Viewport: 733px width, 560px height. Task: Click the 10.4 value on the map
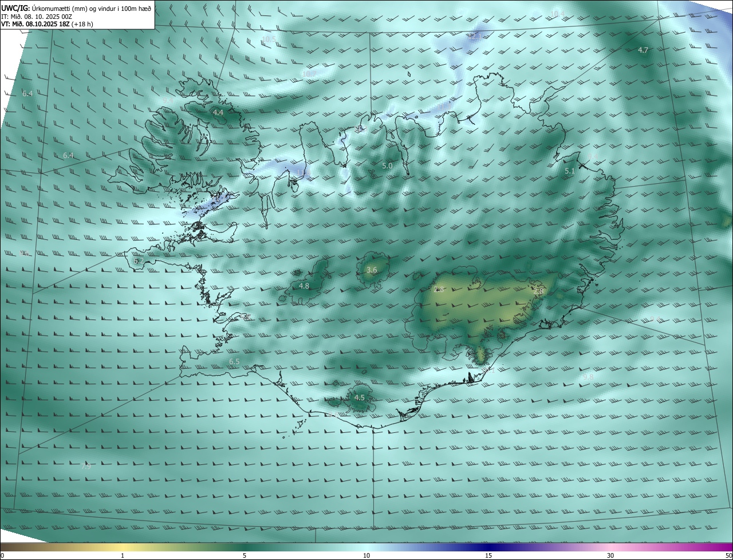tap(557, 14)
